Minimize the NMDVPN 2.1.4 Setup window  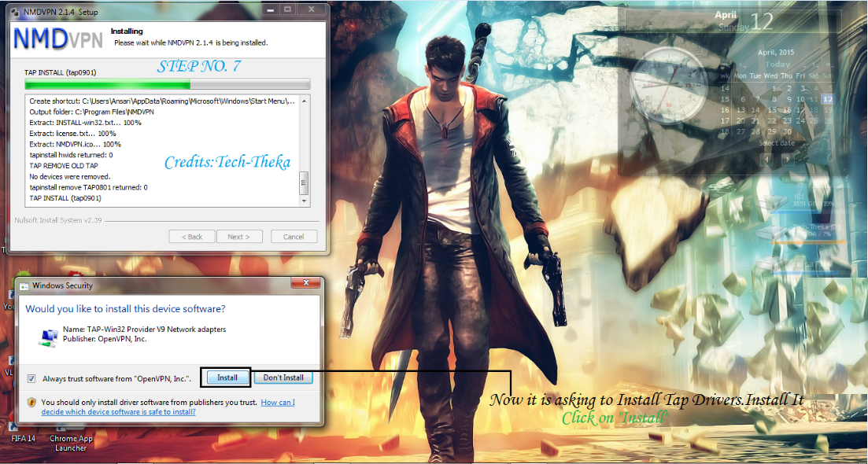point(268,9)
